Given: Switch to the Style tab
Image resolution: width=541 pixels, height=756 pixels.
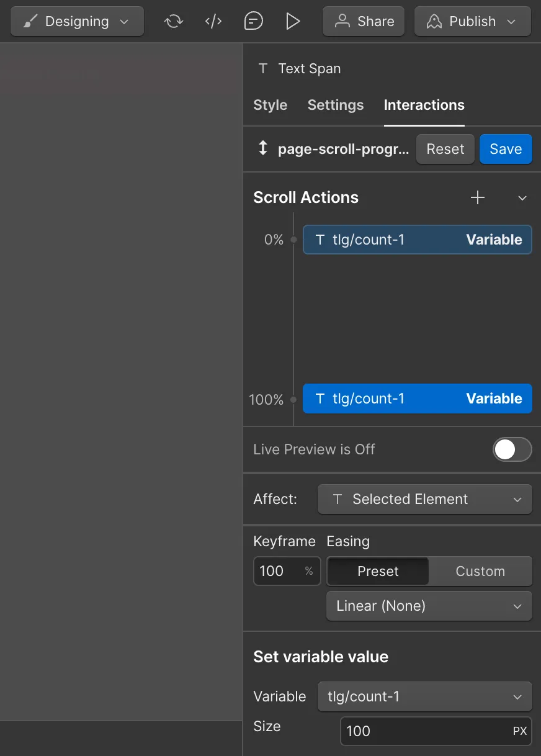Looking at the screenshot, I should (270, 105).
